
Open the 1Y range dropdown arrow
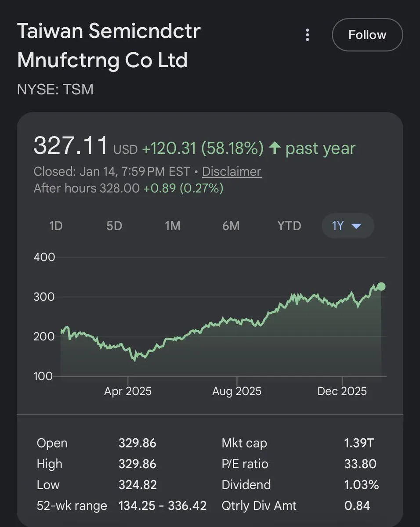point(356,226)
